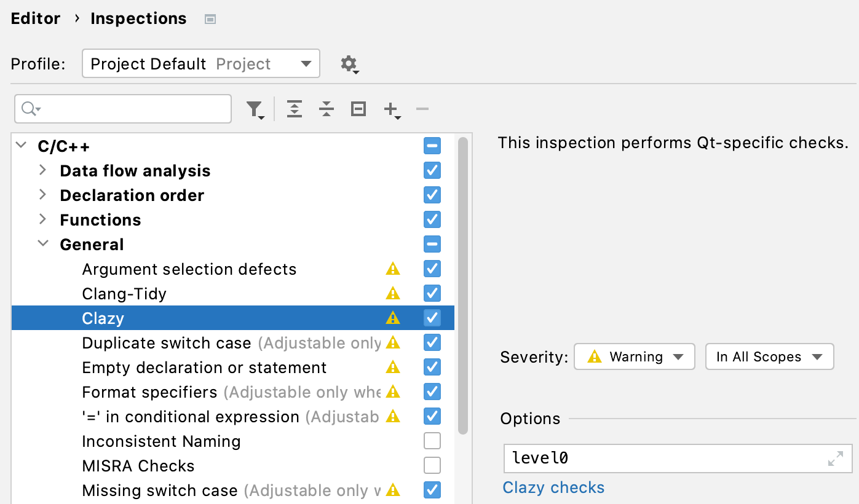Select the Empty declaration or statement item
This screenshot has width=859, height=504.
click(204, 368)
